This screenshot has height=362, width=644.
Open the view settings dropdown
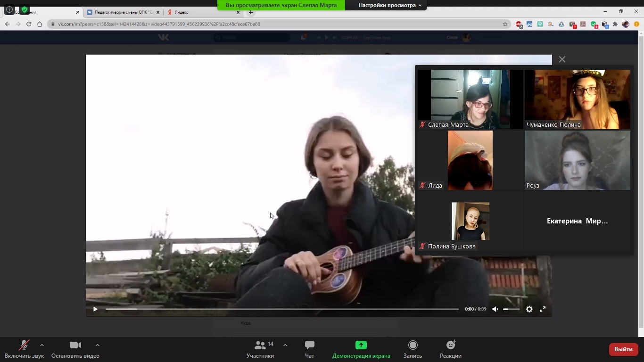pyautogui.click(x=389, y=5)
